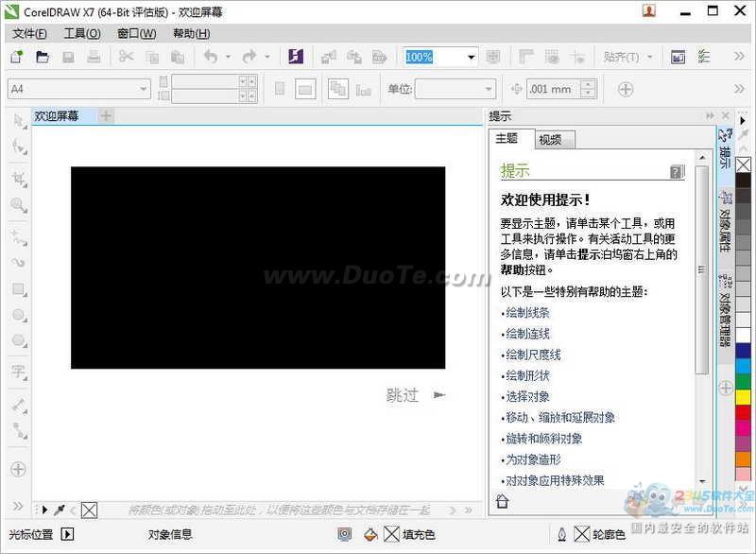Image resolution: width=756 pixels, height=554 pixels.
Task: Click 跳过 to skip the intro
Action: pos(403,395)
